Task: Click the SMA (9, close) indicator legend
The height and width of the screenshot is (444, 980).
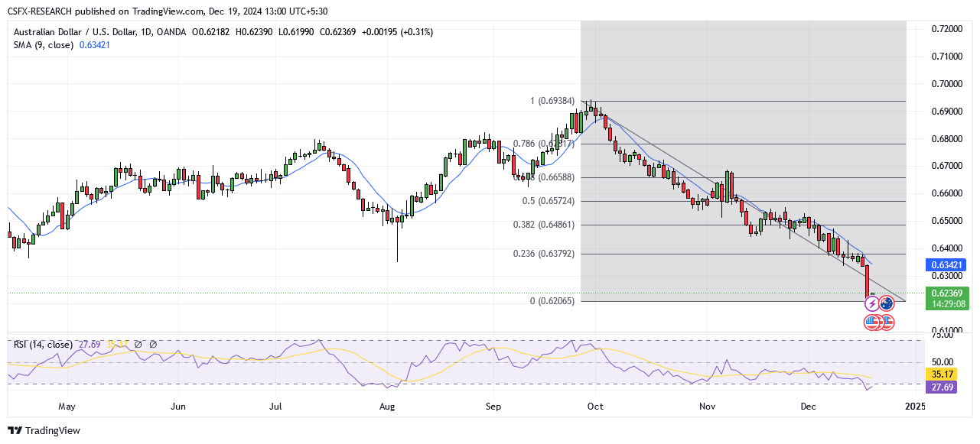Action: point(44,45)
